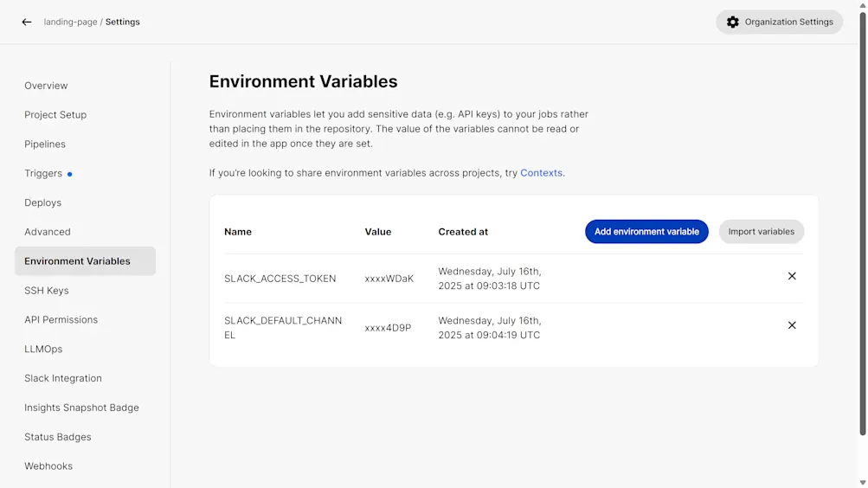Image resolution: width=868 pixels, height=488 pixels.
Task: Delete the SLACK_ACCESS_TOKEN variable
Action: tap(792, 276)
